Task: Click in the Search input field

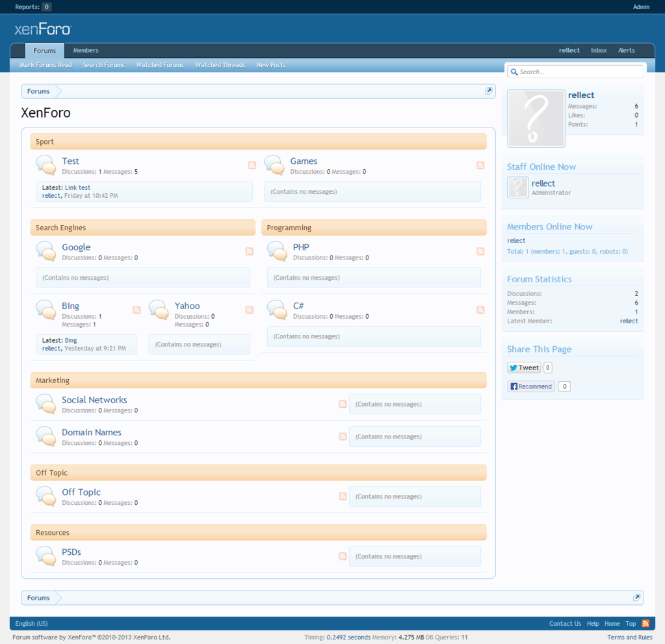Action: 575,72
